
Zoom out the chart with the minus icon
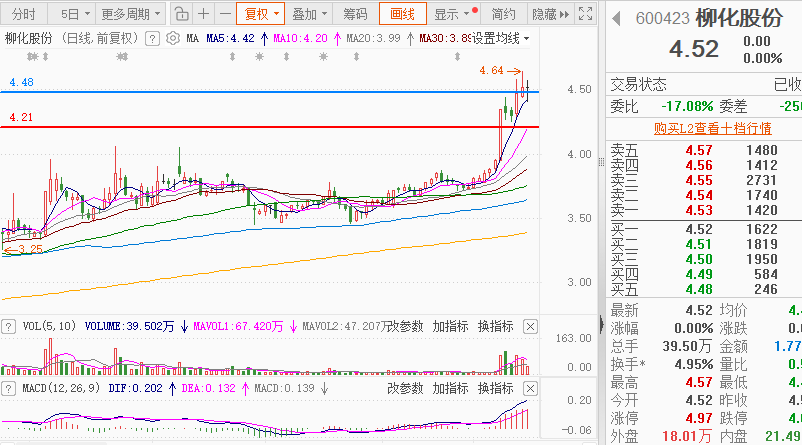(x=223, y=14)
